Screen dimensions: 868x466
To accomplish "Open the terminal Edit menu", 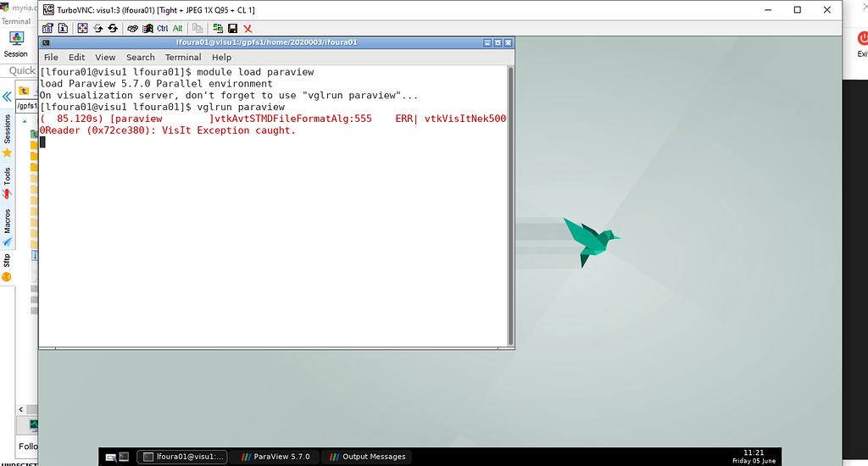I will 76,57.
